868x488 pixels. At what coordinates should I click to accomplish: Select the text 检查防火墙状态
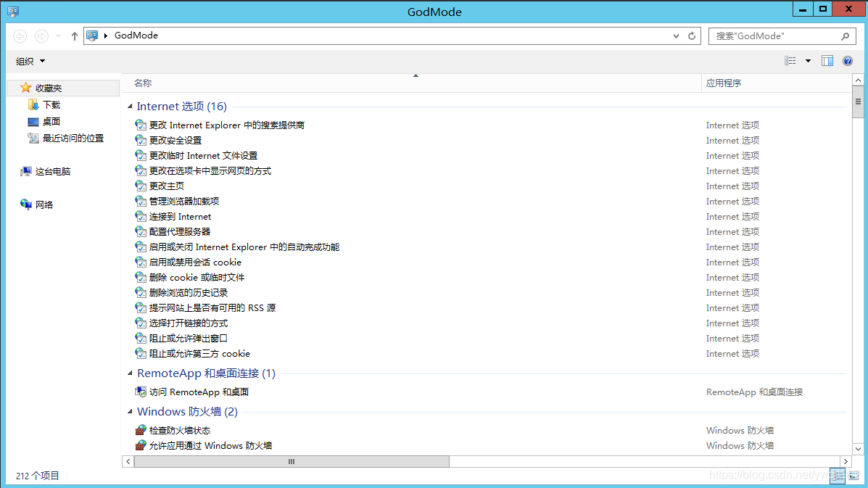(x=180, y=431)
